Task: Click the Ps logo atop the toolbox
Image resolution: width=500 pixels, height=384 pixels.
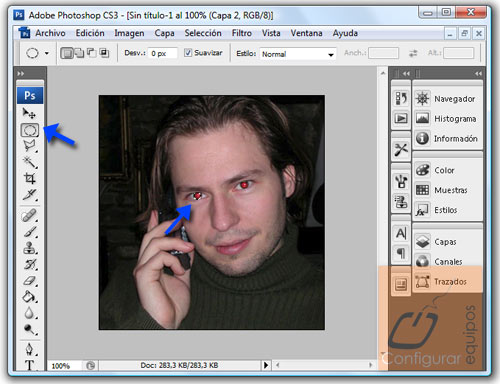Action: [30, 96]
